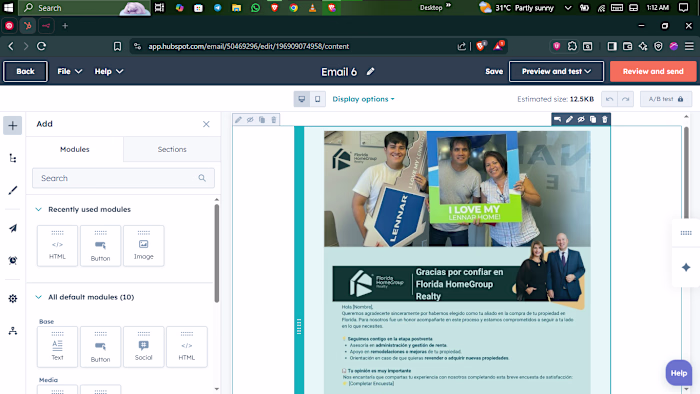Select the recently used HTML module

point(57,246)
